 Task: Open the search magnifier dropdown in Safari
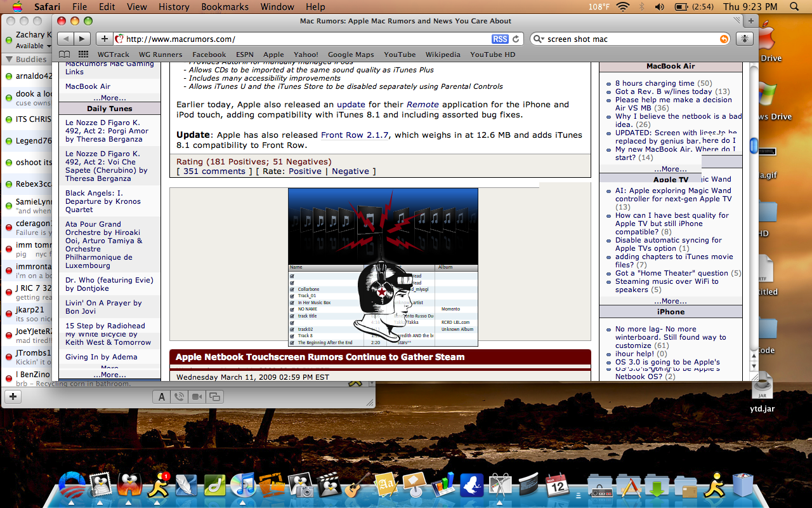pos(539,39)
